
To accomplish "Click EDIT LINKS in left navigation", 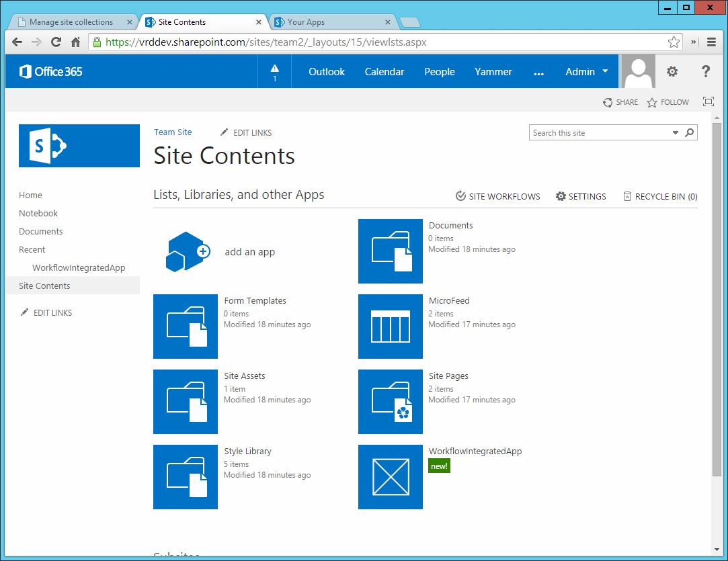I will click(52, 313).
